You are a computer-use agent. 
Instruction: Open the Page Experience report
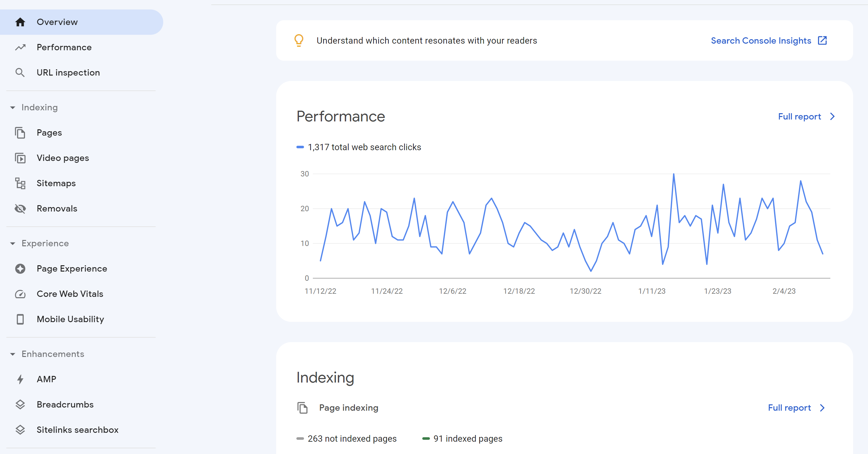point(82,268)
